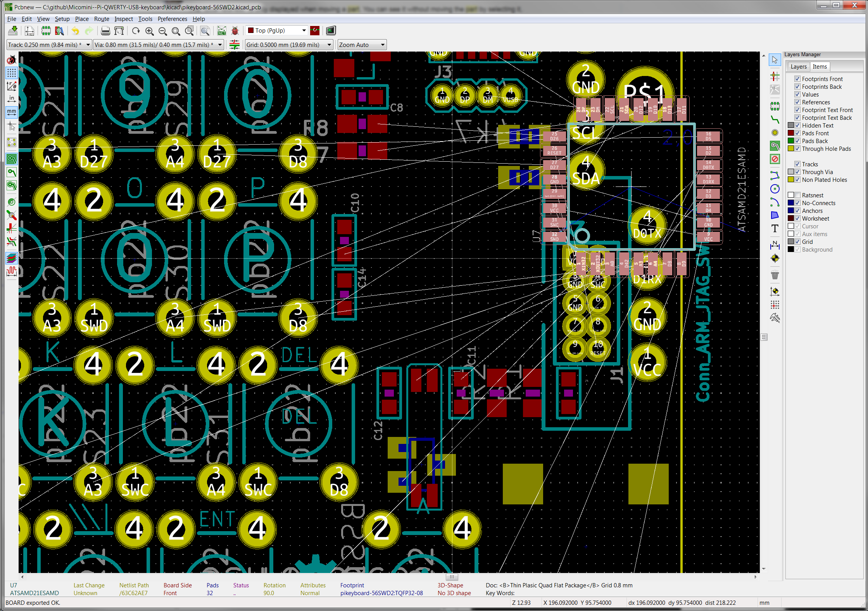Screen dimensions: 868x611
Task: Open the Read netlist icon
Action: [222, 31]
